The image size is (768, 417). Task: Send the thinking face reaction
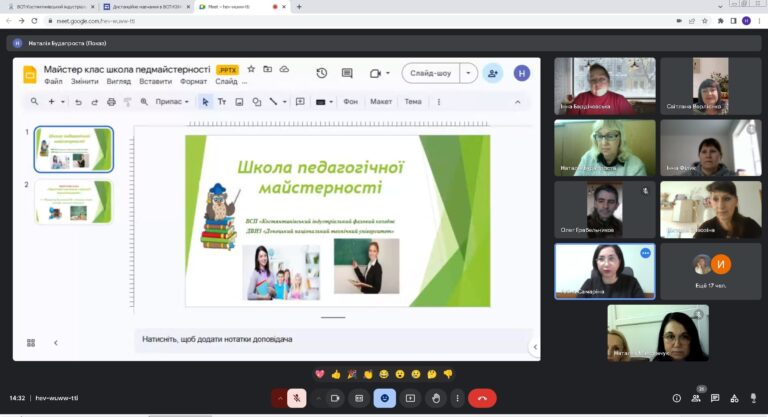pyautogui.click(x=432, y=374)
